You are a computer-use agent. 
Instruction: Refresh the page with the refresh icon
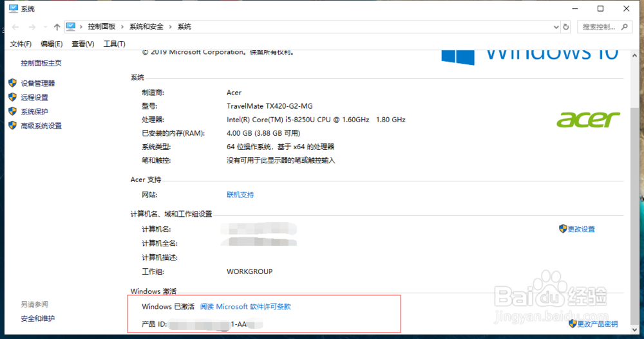pyautogui.click(x=566, y=27)
